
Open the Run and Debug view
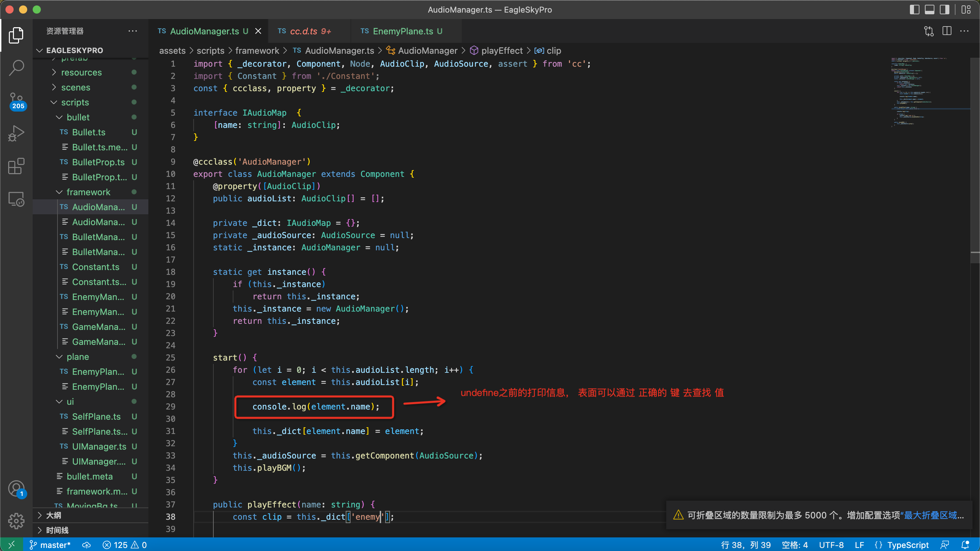click(x=16, y=133)
